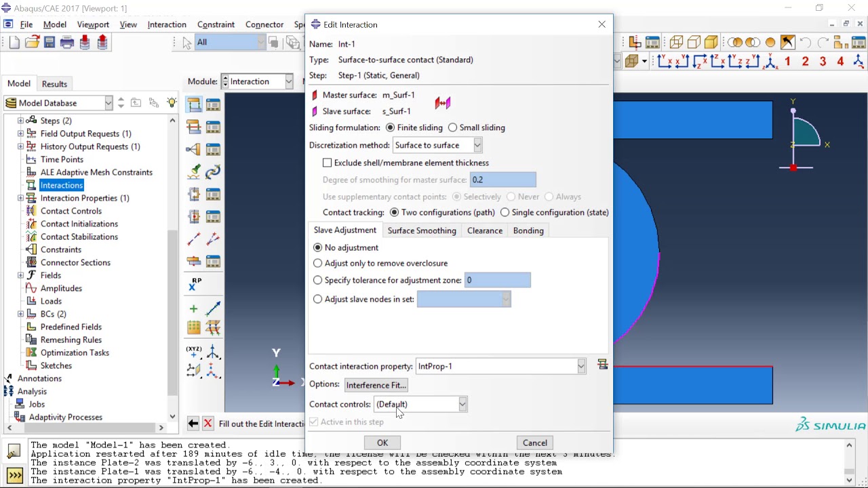Expand the BCs (2) tree node
The width and height of the screenshot is (868, 488).
tap(20, 314)
